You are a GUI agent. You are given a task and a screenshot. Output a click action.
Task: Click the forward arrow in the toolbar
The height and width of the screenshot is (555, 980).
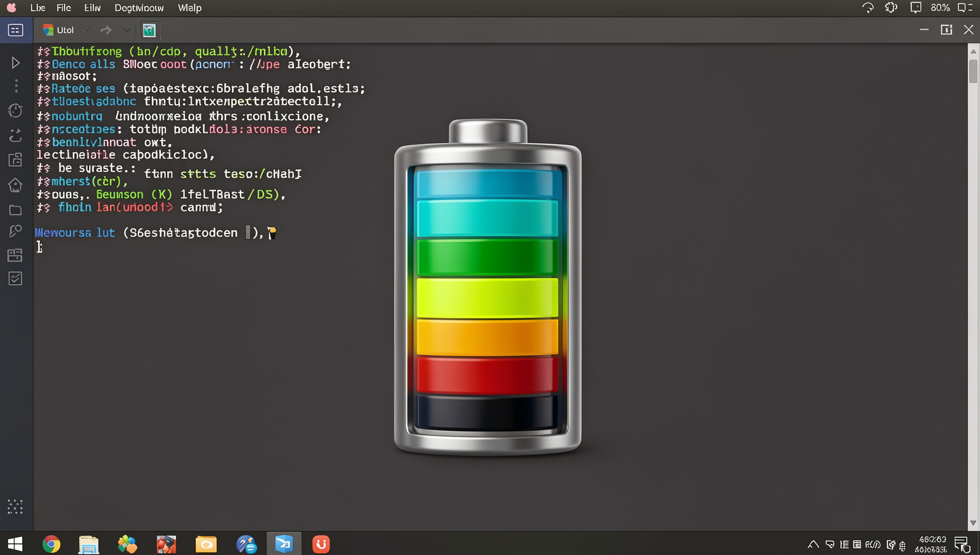click(x=106, y=30)
